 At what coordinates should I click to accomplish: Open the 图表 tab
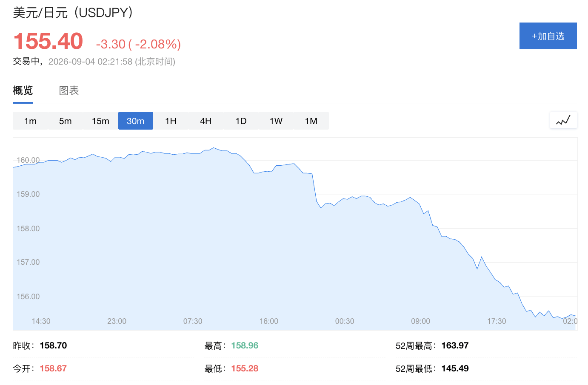(69, 91)
